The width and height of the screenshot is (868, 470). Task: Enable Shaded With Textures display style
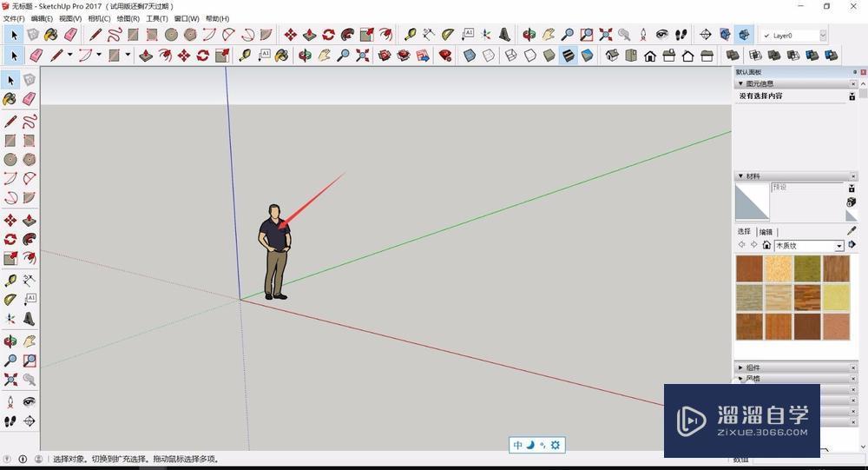569,56
